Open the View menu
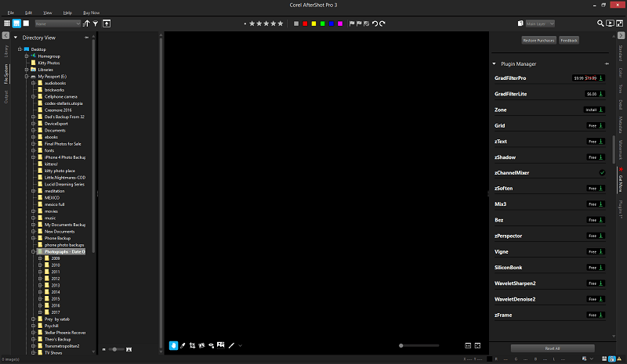Image resolution: width=627 pixels, height=364 pixels. click(48, 13)
